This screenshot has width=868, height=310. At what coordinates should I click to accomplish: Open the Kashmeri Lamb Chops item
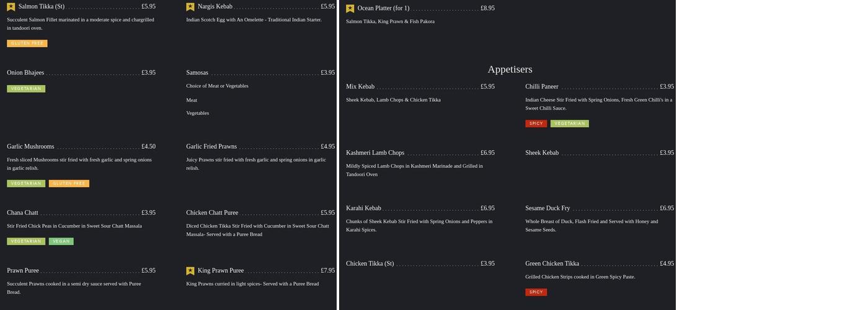(375, 153)
